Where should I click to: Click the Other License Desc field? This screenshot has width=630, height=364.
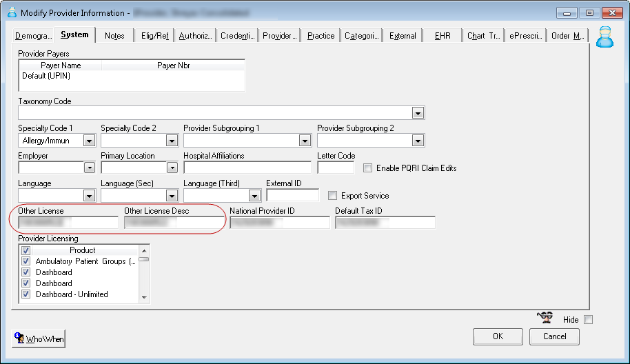pyautogui.click(x=174, y=222)
